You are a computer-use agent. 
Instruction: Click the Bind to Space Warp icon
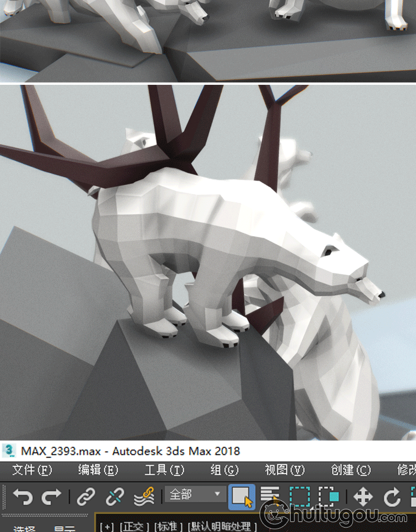pos(144,496)
